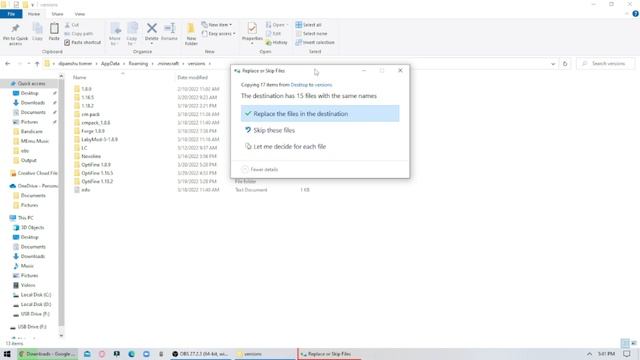Click Invert selection in ribbon
640x360 pixels.
[x=315, y=42]
